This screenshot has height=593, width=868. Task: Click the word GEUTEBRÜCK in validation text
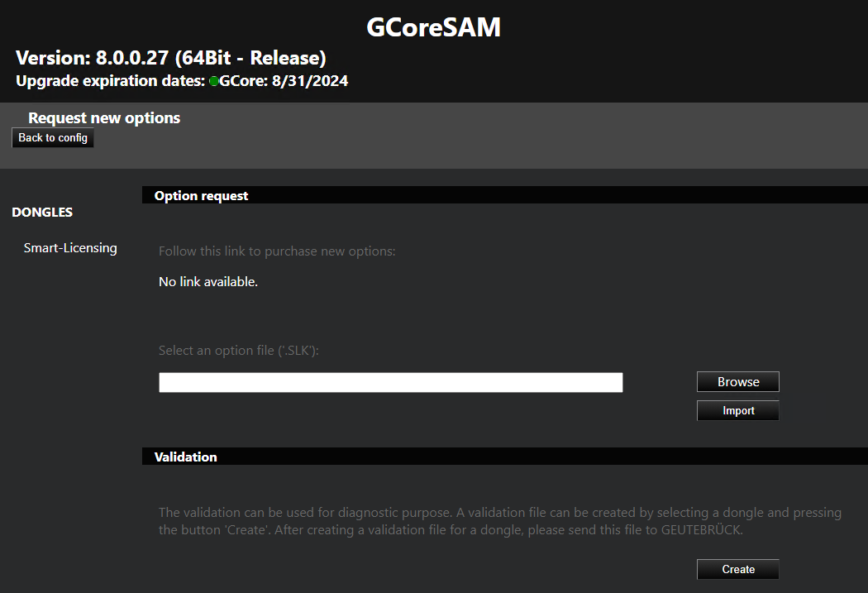701,530
